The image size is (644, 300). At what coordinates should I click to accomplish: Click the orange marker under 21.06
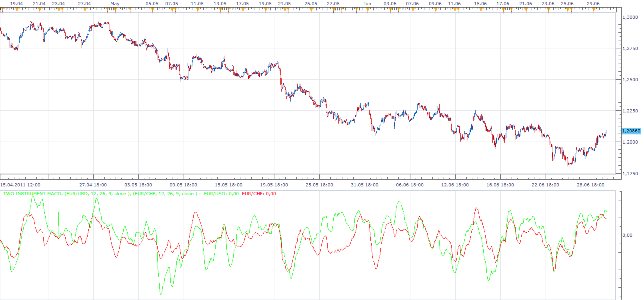click(x=526, y=10)
